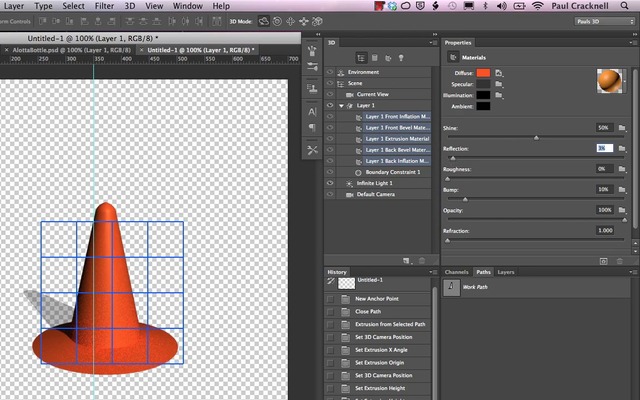Show whole scene filter in 3D panel
This screenshot has width=640, height=400.
360,58
